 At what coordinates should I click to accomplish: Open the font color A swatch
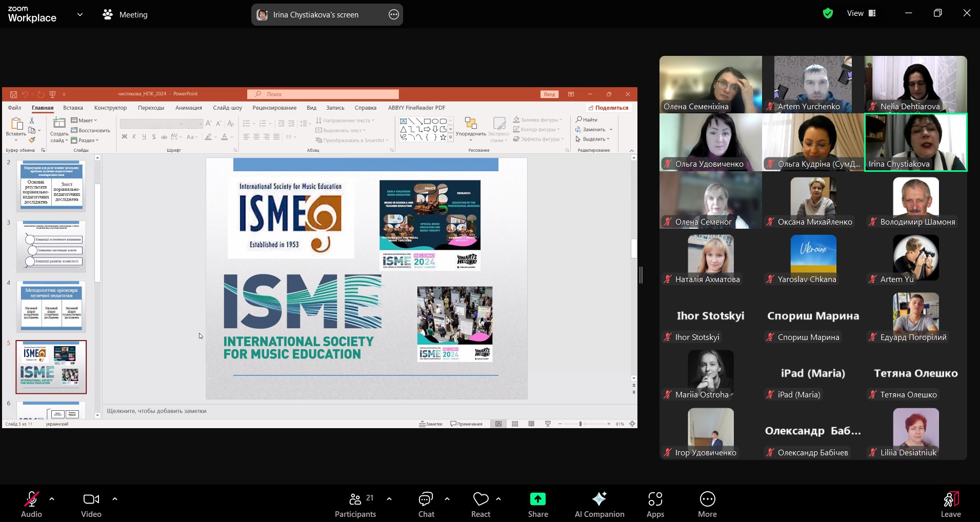[224, 137]
